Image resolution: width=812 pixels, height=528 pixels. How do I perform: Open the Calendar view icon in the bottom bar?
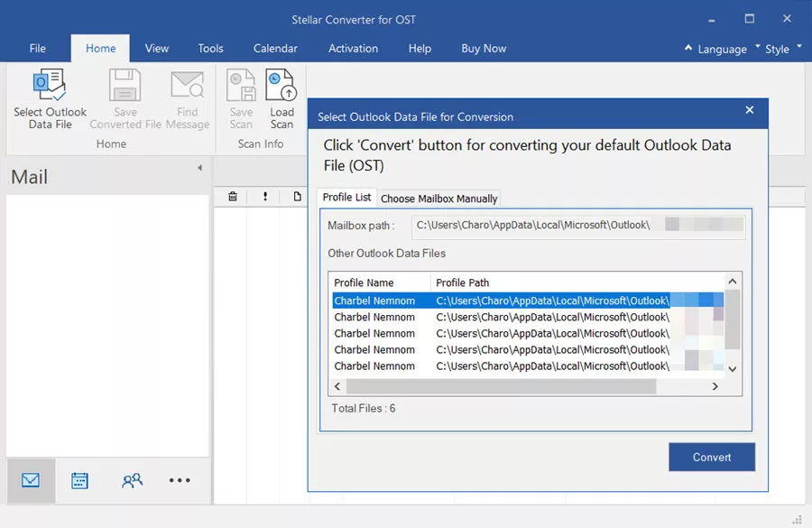pos(79,480)
